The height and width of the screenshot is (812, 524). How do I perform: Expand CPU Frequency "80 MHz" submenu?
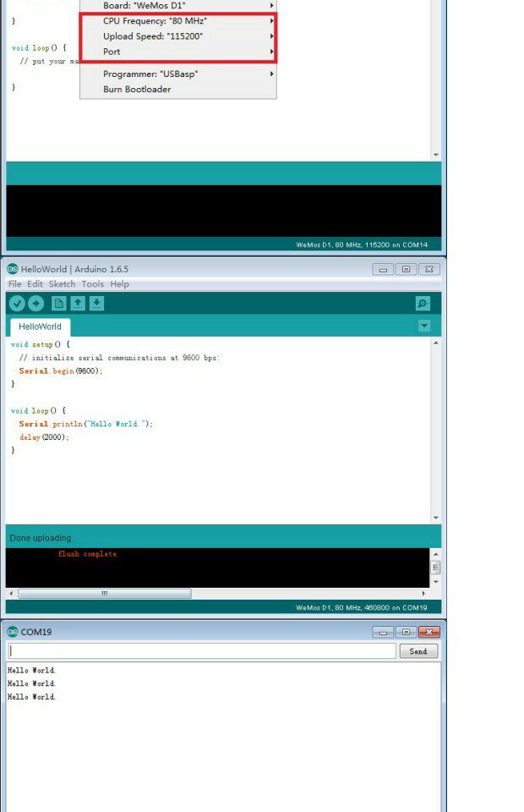[178, 21]
